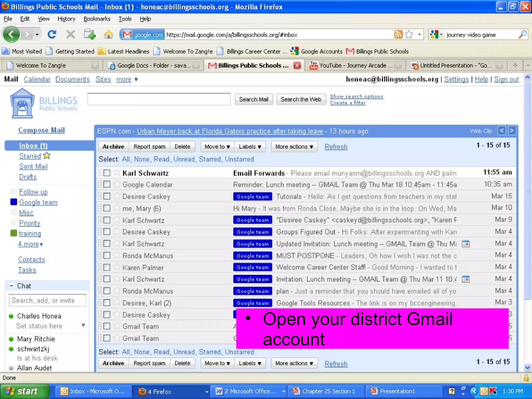This screenshot has height=399, width=532.
Task: Open the Bookmarks menu
Action: [x=97, y=19]
